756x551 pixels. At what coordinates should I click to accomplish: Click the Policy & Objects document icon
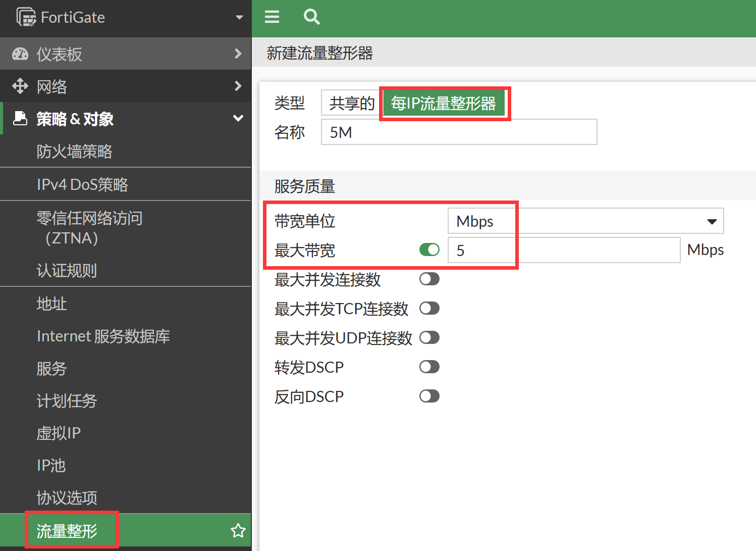(x=20, y=119)
